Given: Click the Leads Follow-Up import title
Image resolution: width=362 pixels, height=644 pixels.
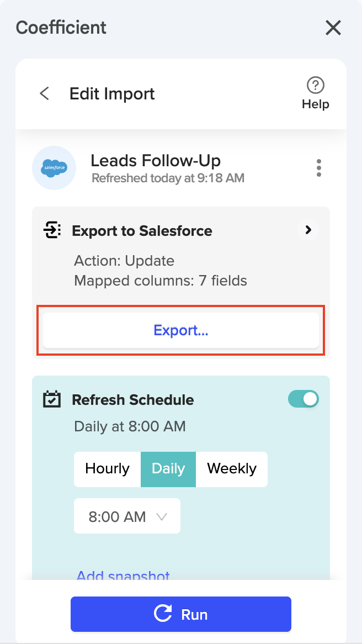Looking at the screenshot, I should [x=156, y=161].
